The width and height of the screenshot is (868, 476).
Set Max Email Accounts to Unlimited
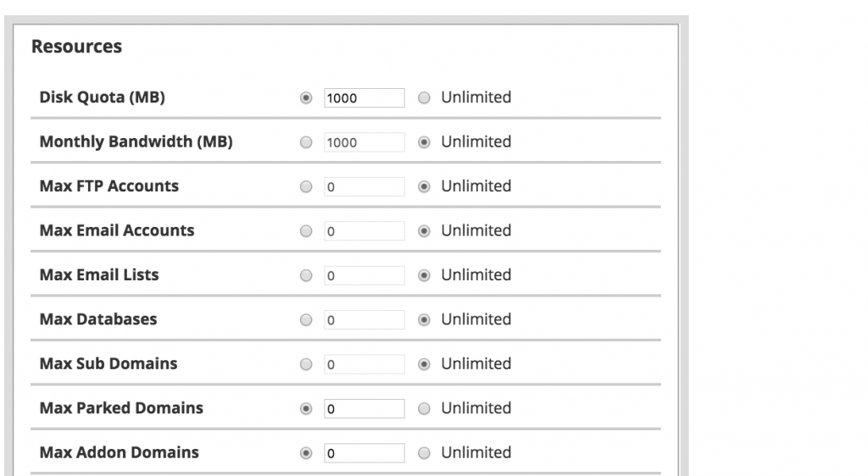click(x=425, y=231)
